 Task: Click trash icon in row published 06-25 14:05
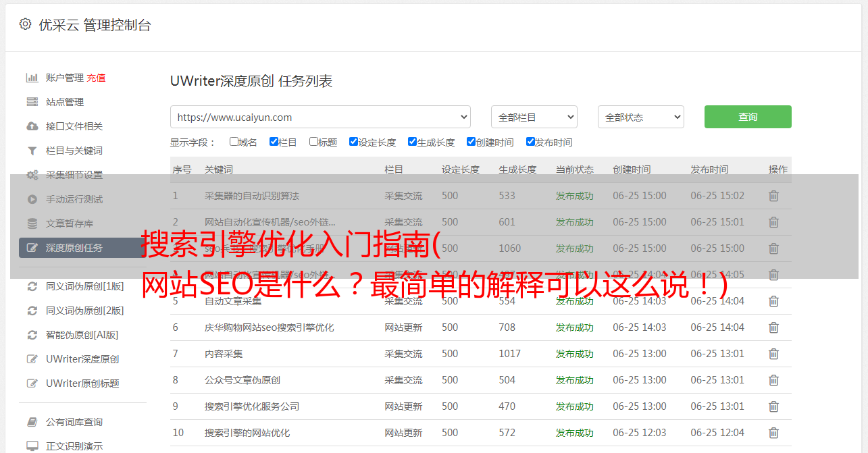773,275
